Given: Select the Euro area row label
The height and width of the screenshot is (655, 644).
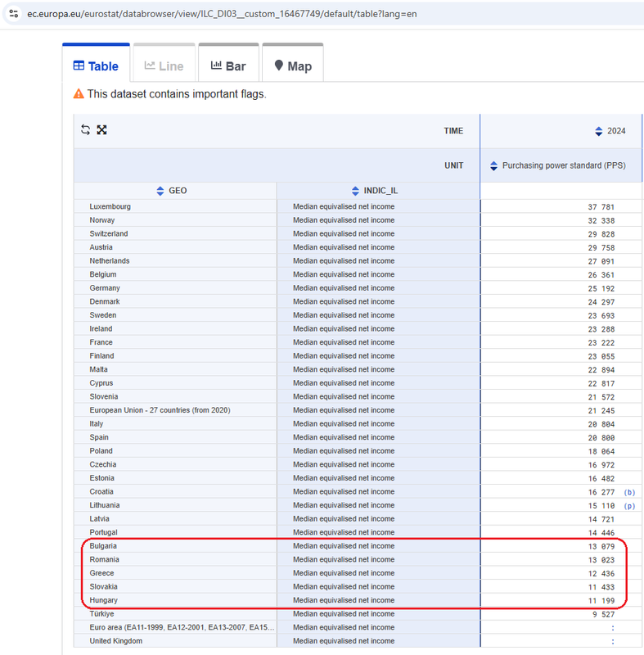Looking at the screenshot, I should [182, 627].
